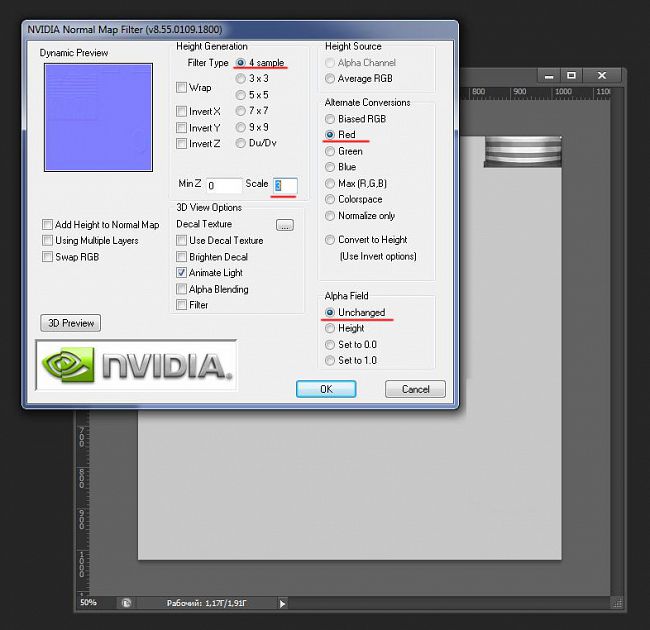
Task: Click the NVIDIA logo banner
Action: [136, 364]
